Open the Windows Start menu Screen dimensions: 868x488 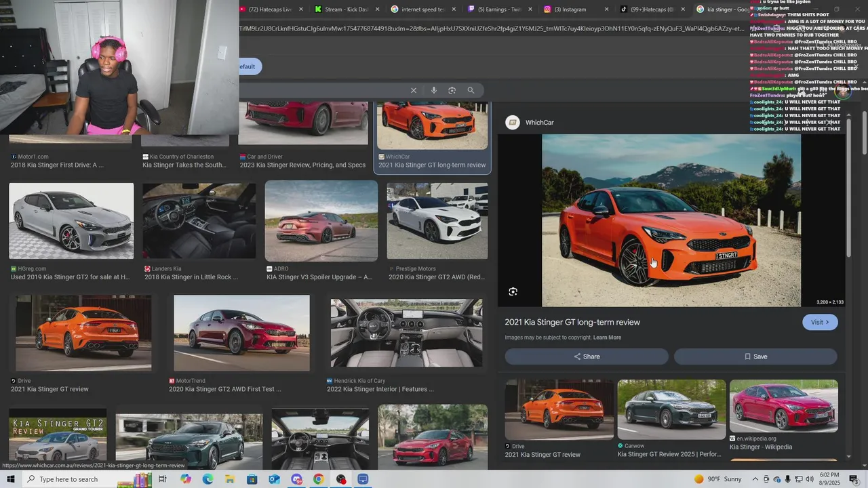coord(11,479)
